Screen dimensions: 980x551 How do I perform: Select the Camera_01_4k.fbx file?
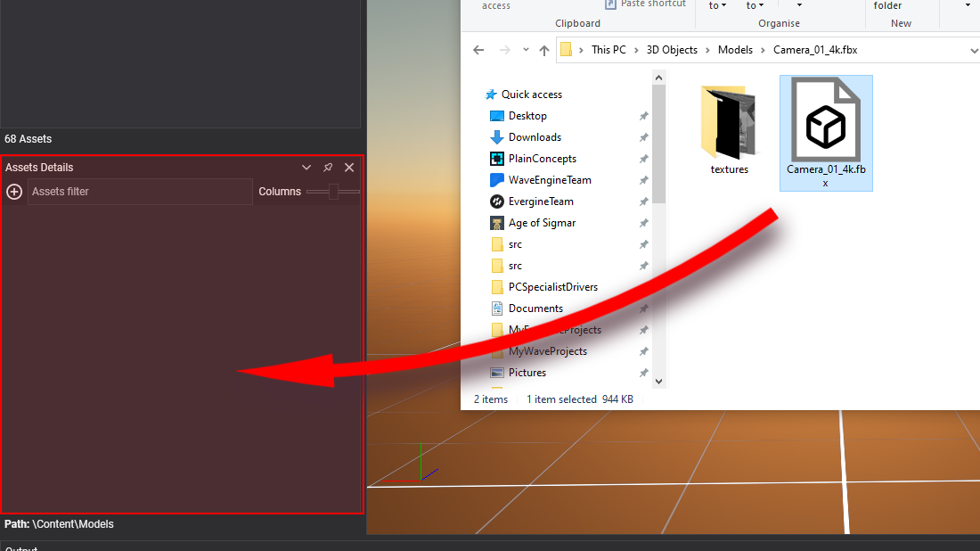(x=825, y=133)
